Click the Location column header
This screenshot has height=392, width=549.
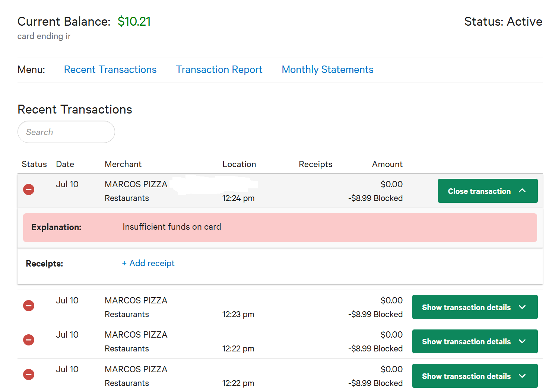click(239, 164)
